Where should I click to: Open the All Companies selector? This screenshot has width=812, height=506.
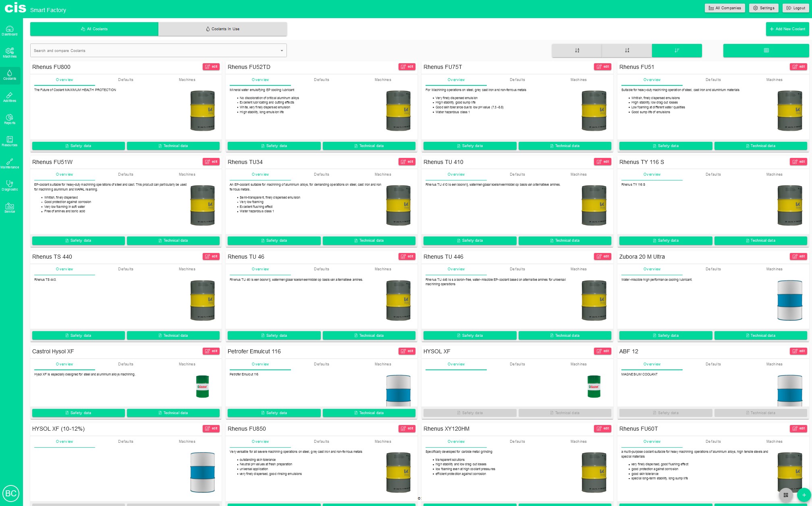coord(725,8)
